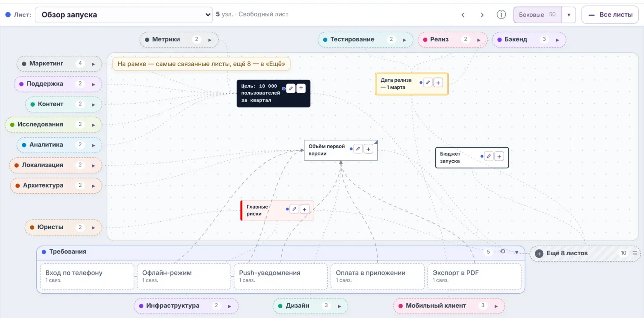This screenshot has width=644, height=318.
Task: Add a child to «Объём первой версии» node
Action: [x=368, y=149]
